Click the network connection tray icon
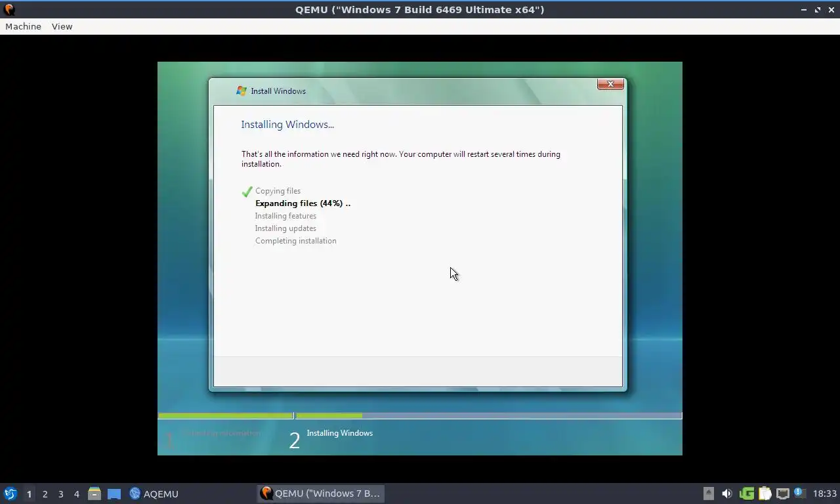This screenshot has width=840, height=504. [x=783, y=493]
